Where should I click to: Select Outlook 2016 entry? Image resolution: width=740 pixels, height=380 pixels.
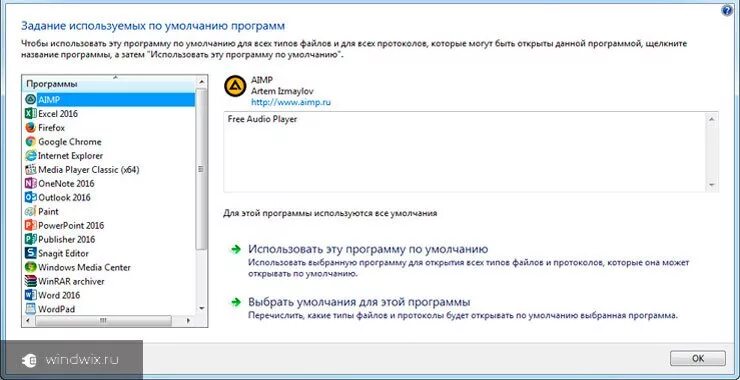(x=64, y=197)
